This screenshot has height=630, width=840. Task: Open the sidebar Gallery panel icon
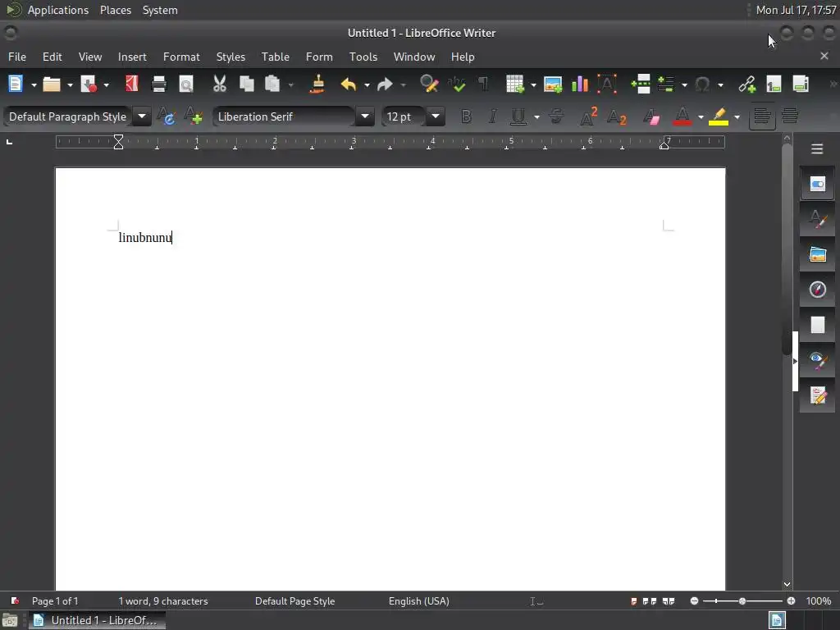tap(817, 254)
